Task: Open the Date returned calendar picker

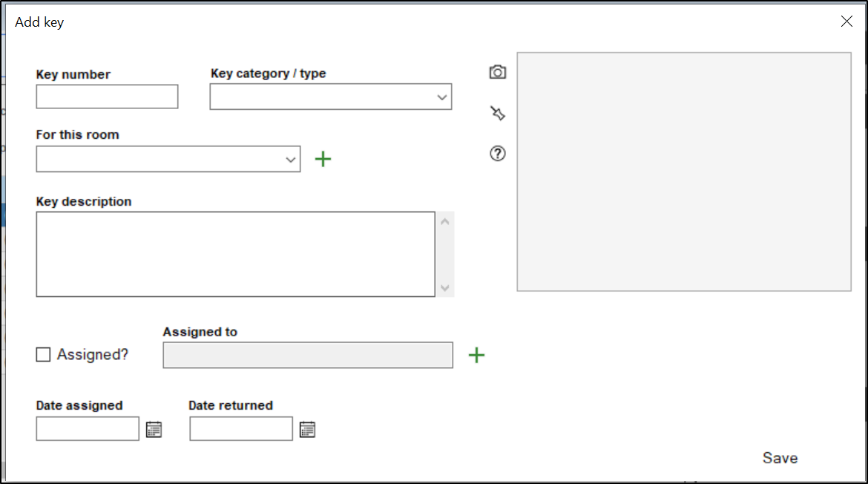Action: tap(307, 429)
